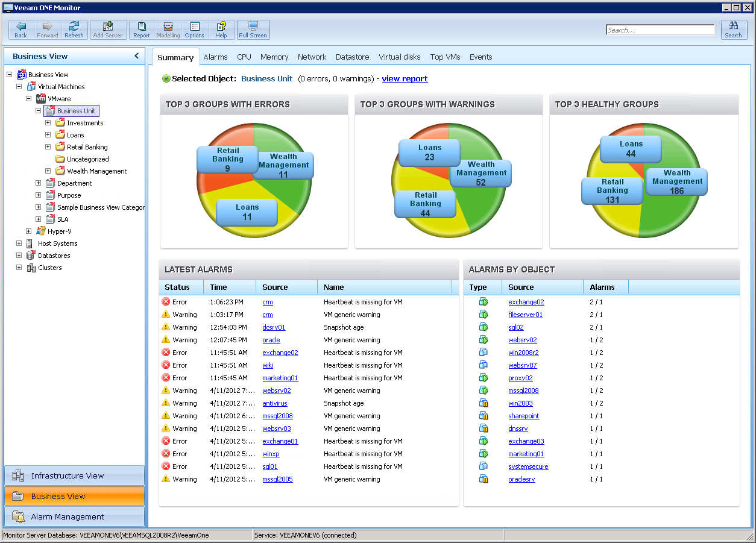This screenshot has width=756, height=543.
Task: Click the Back navigation icon
Action: (x=21, y=30)
